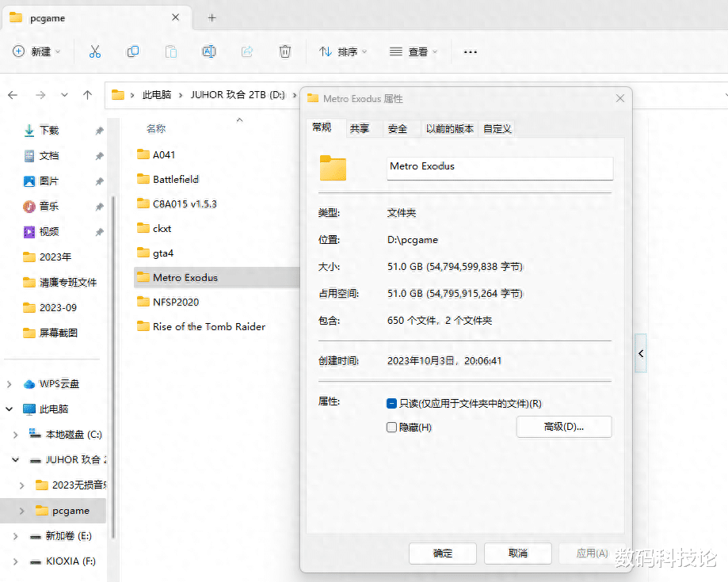The width and height of the screenshot is (728, 582).
Task: Click the Paste clipboard icon
Action: click(x=171, y=51)
